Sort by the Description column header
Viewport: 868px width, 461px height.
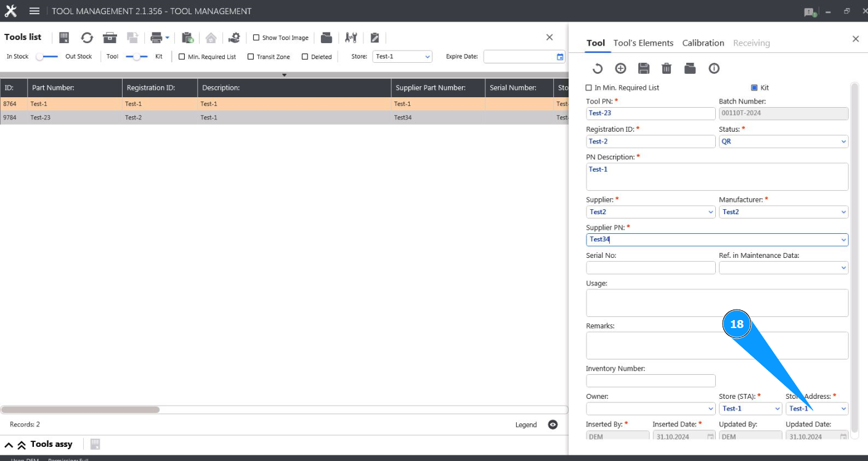click(294, 88)
